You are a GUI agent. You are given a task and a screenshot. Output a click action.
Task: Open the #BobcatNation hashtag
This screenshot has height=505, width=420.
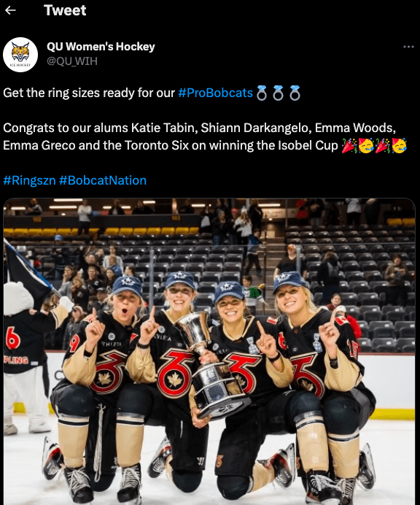[103, 180]
